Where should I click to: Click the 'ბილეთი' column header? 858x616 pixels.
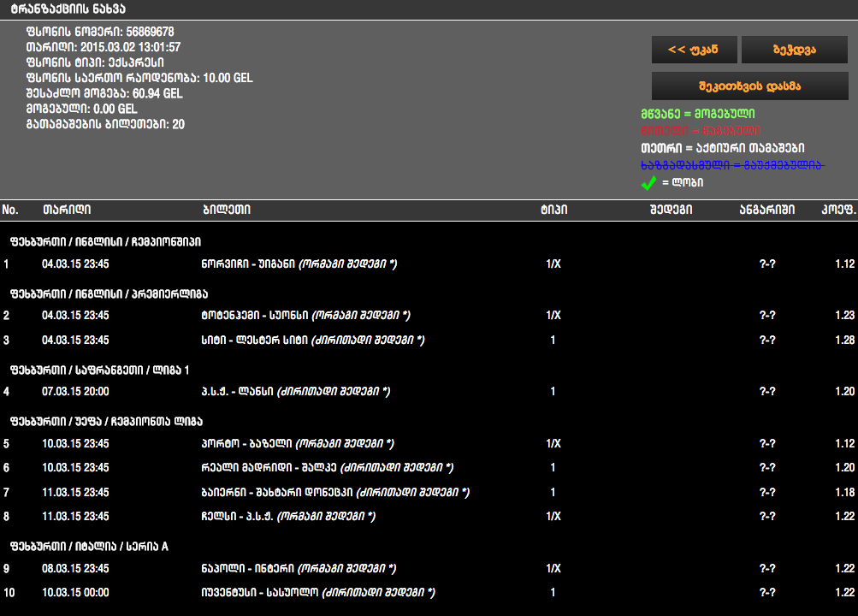coord(227,210)
